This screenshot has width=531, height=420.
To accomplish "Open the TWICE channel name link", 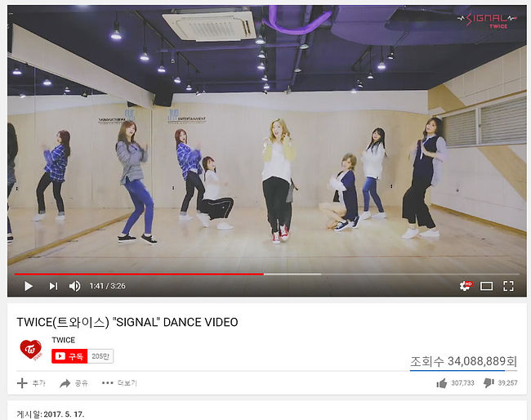I will tap(64, 340).
